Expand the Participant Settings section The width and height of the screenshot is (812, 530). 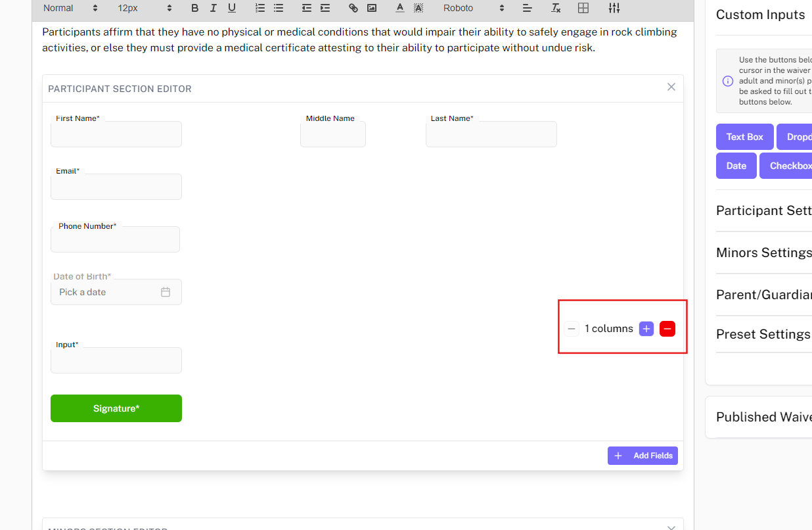point(763,210)
